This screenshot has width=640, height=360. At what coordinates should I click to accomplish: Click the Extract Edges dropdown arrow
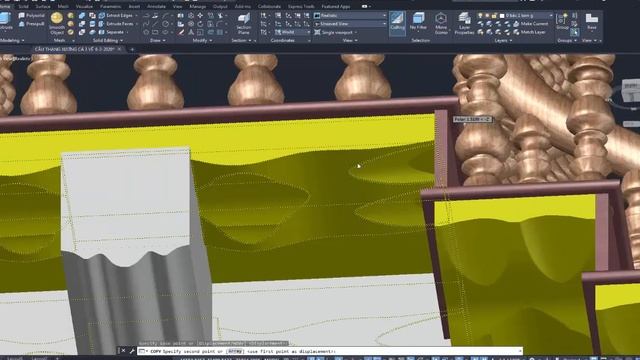tap(136, 16)
